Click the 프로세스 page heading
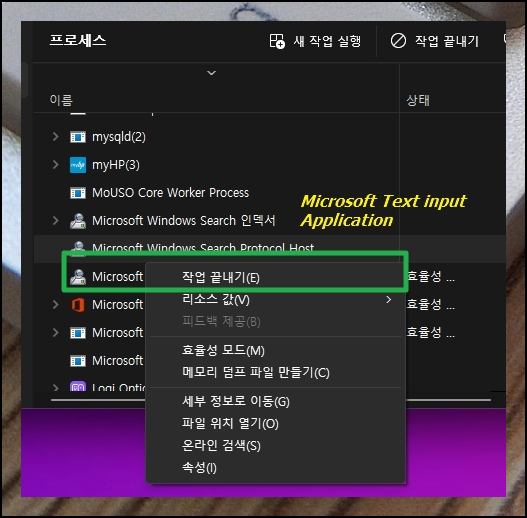This screenshot has width=527, height=518. pyautogui.click(x=78, y=40)
